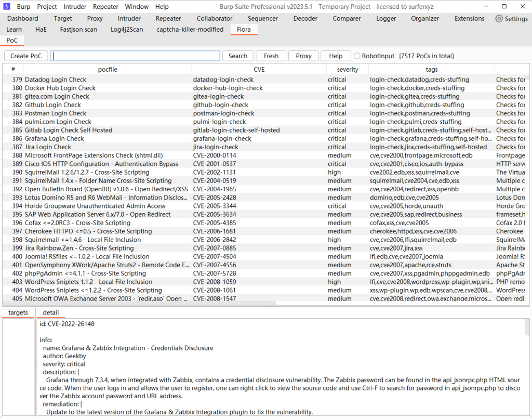The height and width of the screenshot is (418, 532).
Task: Open the Window menu
Action: point(137,7)
